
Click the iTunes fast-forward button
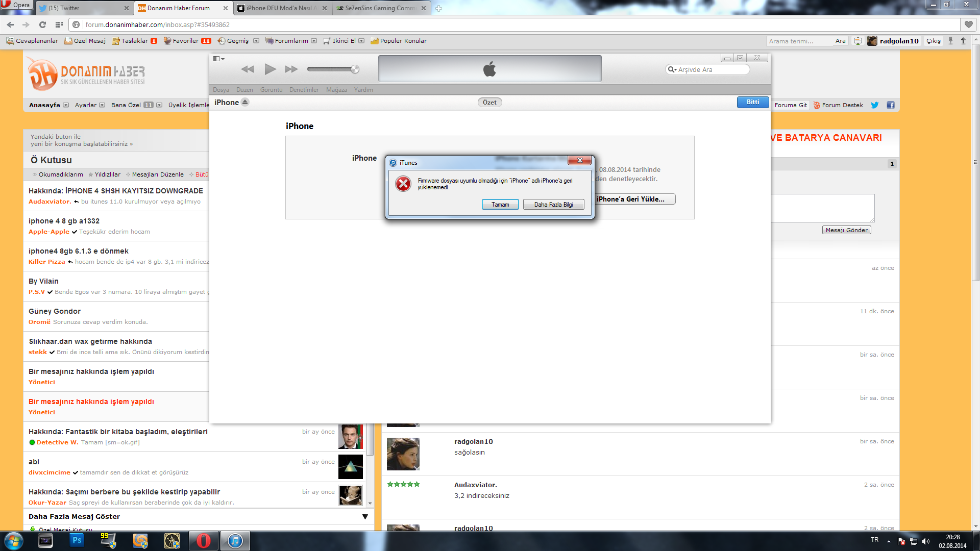(291, 69)
